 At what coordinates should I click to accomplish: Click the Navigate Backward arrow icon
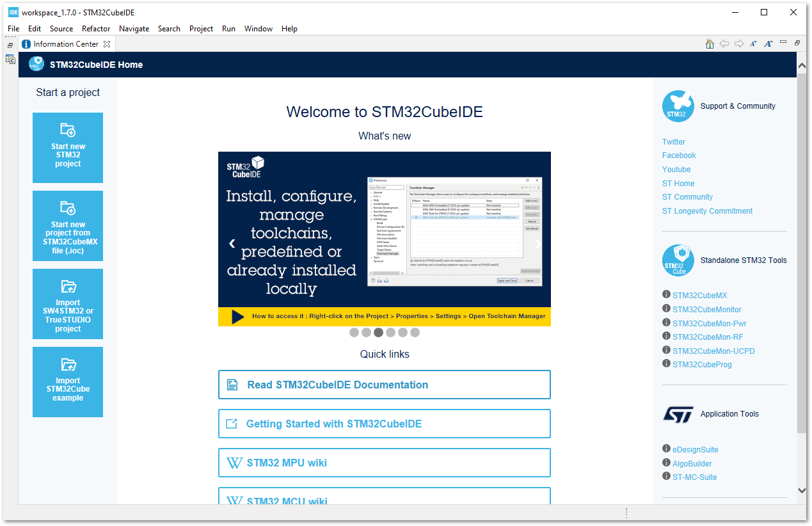coord(724,44)
